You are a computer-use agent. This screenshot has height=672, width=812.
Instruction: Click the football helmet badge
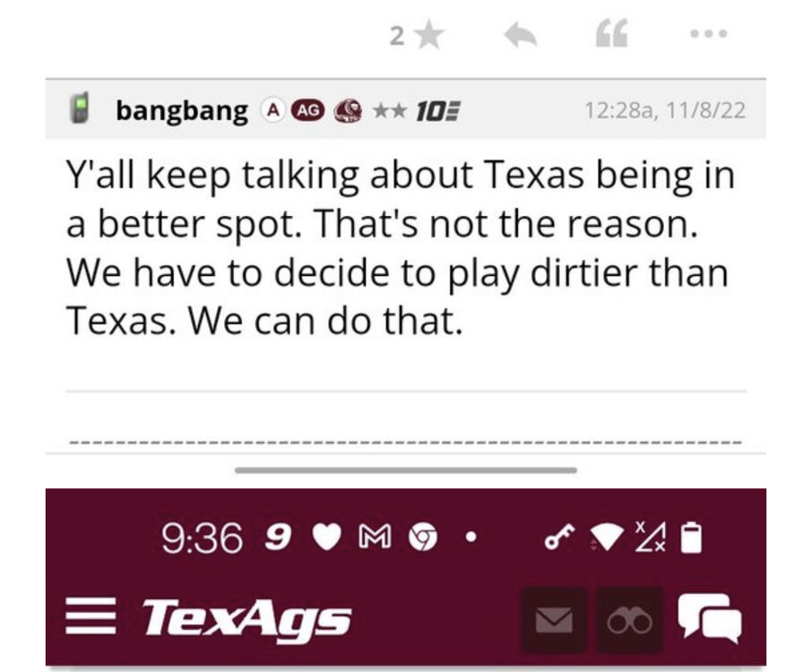pos(347,110)
